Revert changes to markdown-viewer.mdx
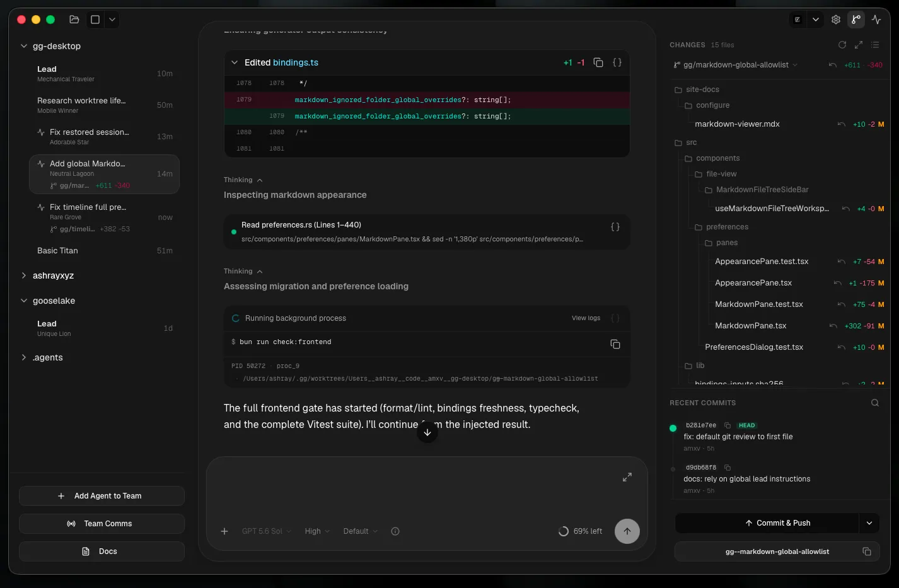 pyautogui.click(x=841, y=124)
